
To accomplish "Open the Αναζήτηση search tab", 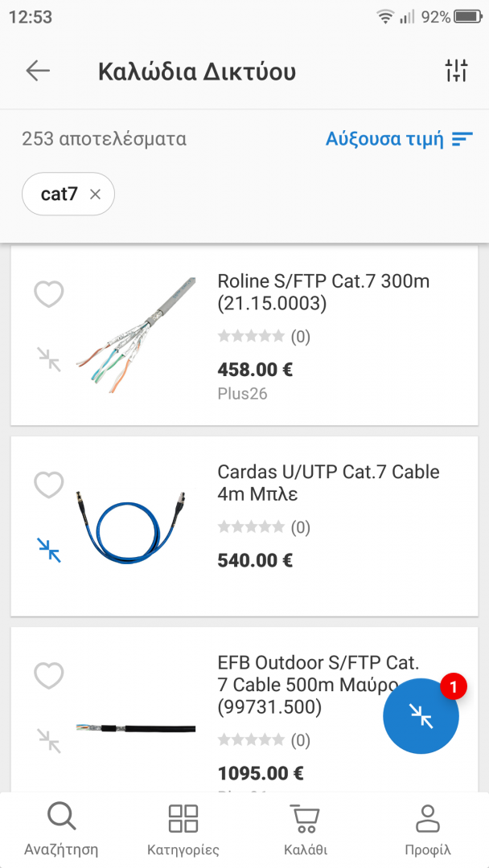I will (61, 829).
